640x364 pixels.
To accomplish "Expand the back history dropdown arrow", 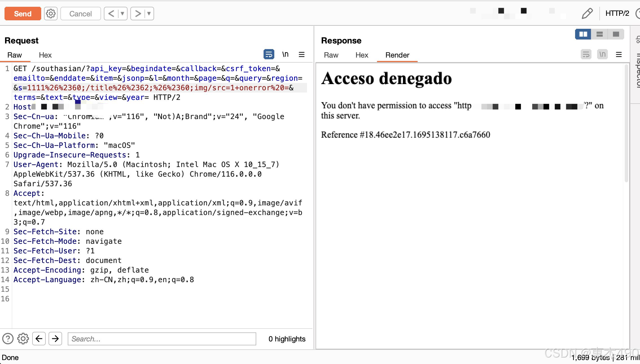I will point(122,14).
